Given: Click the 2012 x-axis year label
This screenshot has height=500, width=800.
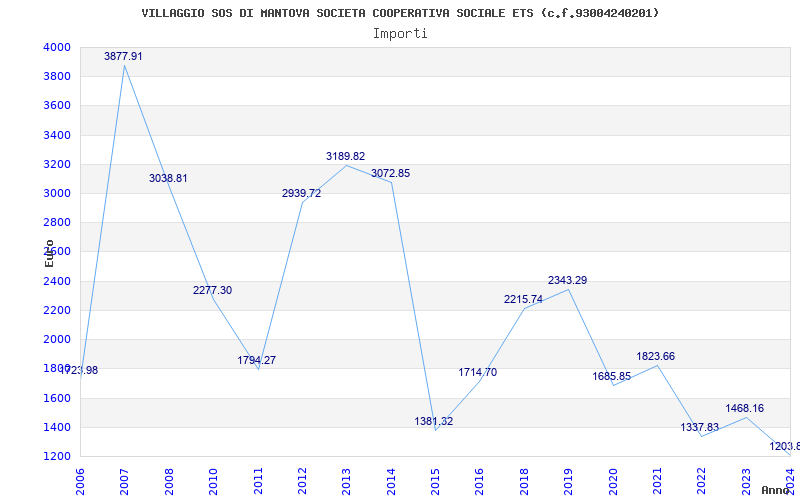Looking at the screenshot, I should pyautogui.click(x=302, y=481).
